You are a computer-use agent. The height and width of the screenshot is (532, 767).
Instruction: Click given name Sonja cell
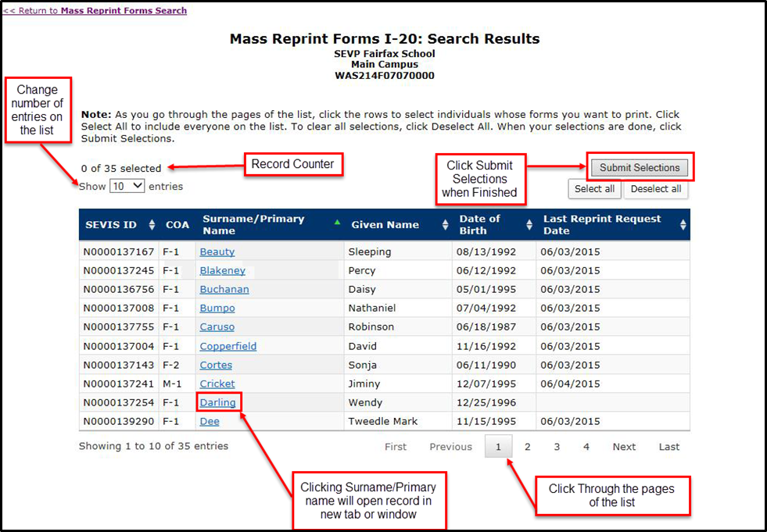pyautogui.click(x=398, y=365)
